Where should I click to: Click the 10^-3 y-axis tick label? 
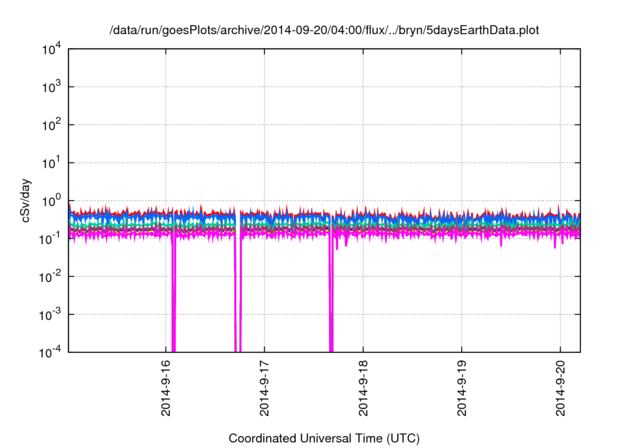pyautogui.click(x=51, y=315)
